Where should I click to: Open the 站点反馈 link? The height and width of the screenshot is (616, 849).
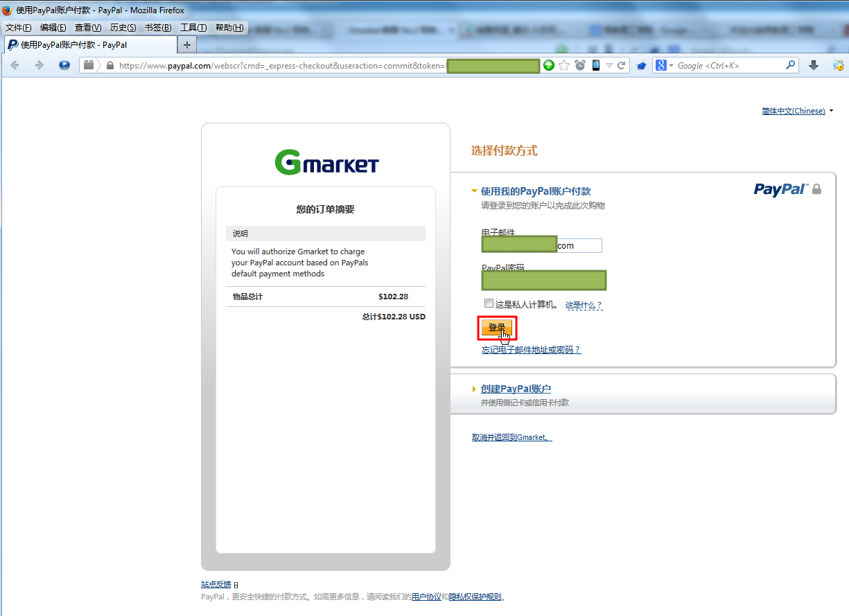coord(216,586)
